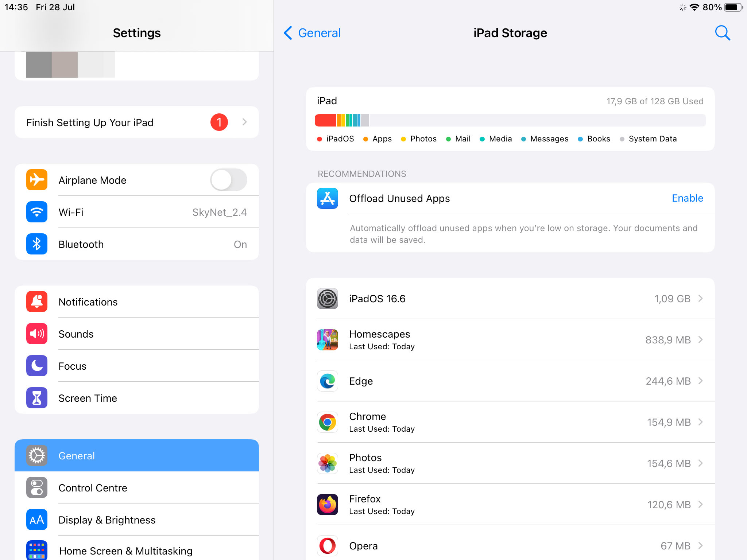747x560 pixels.
Task: Tap the General gear icon
Action: 37,455
